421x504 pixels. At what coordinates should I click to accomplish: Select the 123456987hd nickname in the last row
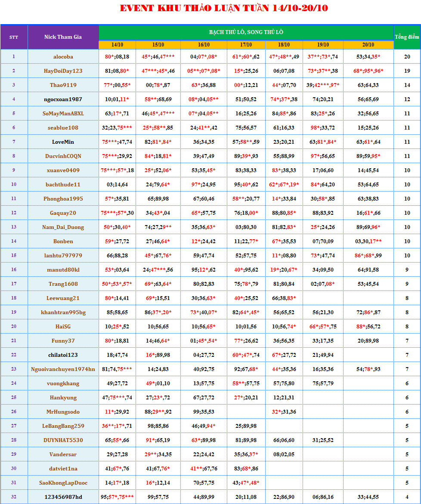(x=63, y=497)
